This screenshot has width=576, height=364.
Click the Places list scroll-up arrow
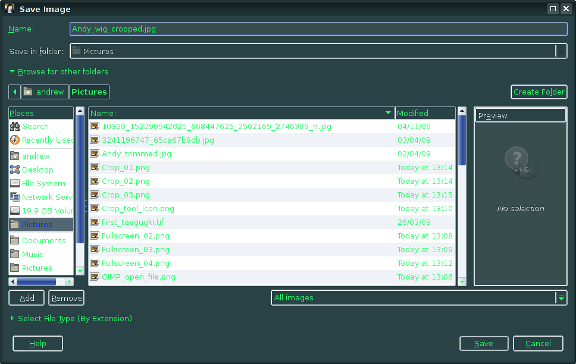click(x=80, y=111)
